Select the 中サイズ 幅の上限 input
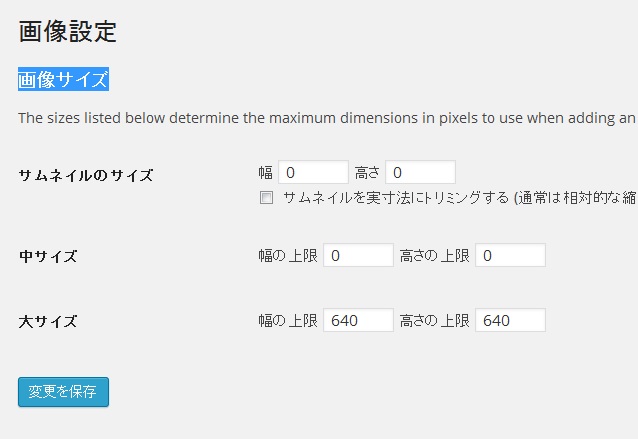638x439 pixels. [x=358, y=255]
